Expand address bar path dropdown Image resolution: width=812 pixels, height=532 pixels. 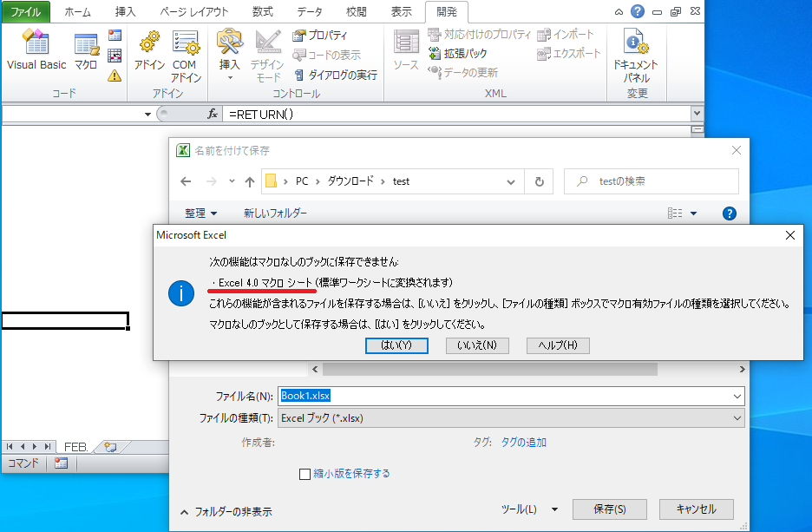(x=511, y=182)
